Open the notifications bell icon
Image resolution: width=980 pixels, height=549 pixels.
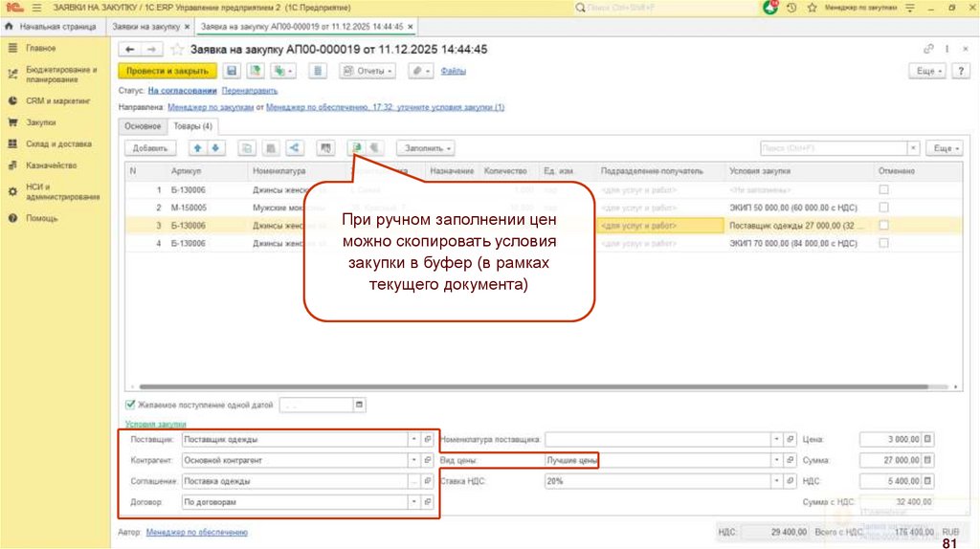click(x=770, y=8)
